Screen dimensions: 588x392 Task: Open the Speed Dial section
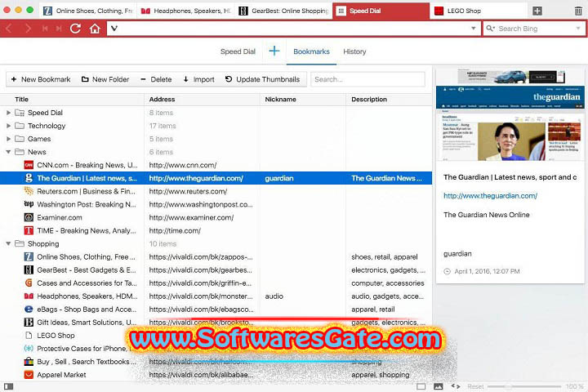point(238,51)
